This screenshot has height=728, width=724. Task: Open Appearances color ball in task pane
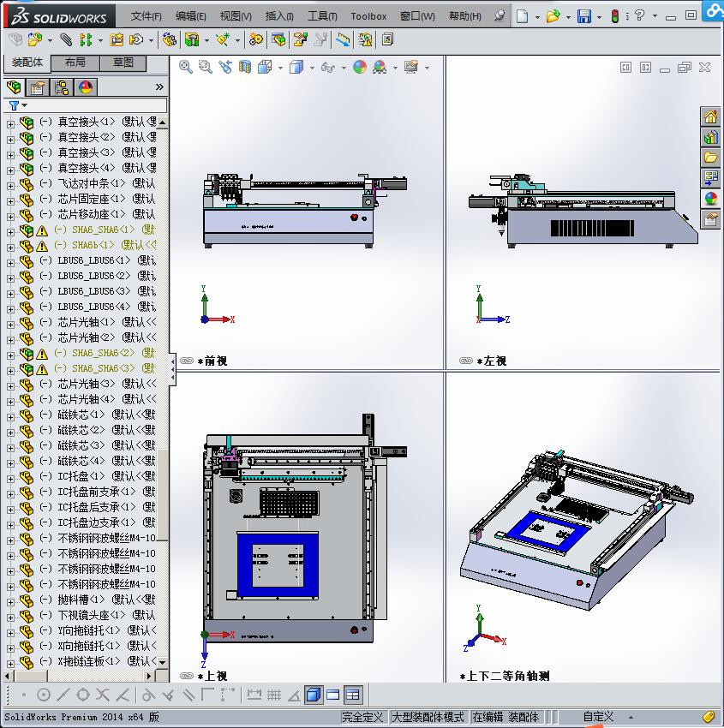coord(710,199)
